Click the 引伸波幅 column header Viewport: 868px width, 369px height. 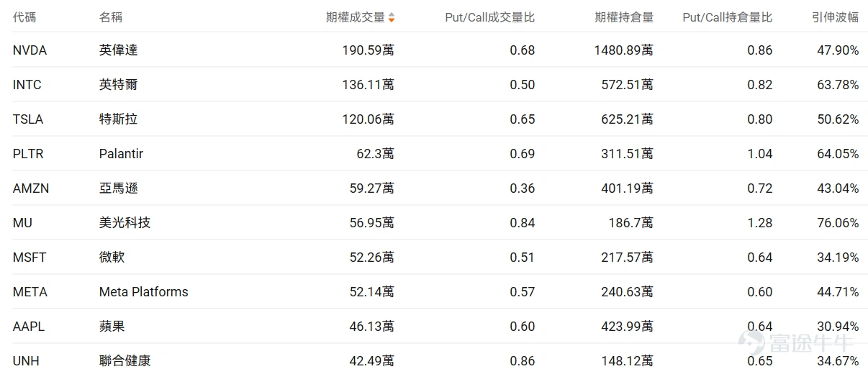coord(835,17)
